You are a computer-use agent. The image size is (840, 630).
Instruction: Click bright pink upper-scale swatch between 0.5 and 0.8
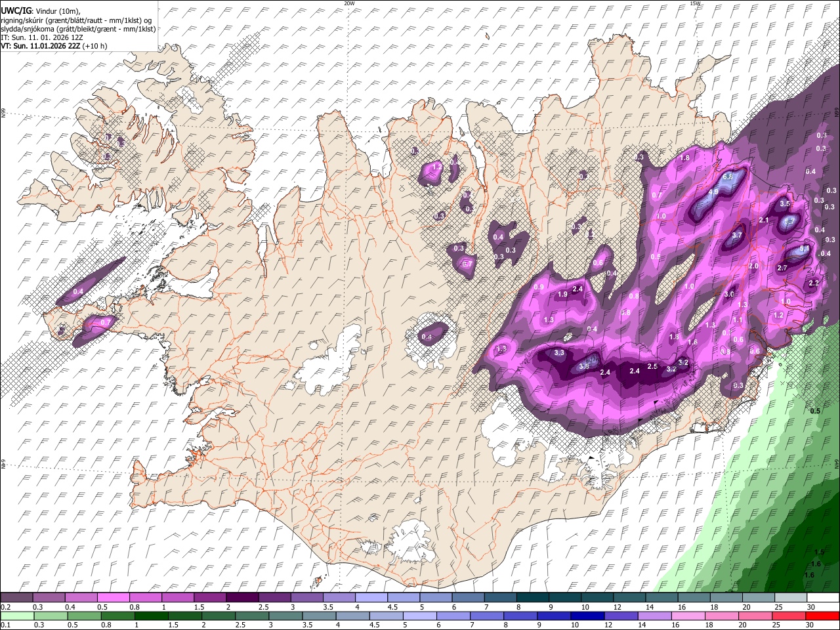(113, 598)
